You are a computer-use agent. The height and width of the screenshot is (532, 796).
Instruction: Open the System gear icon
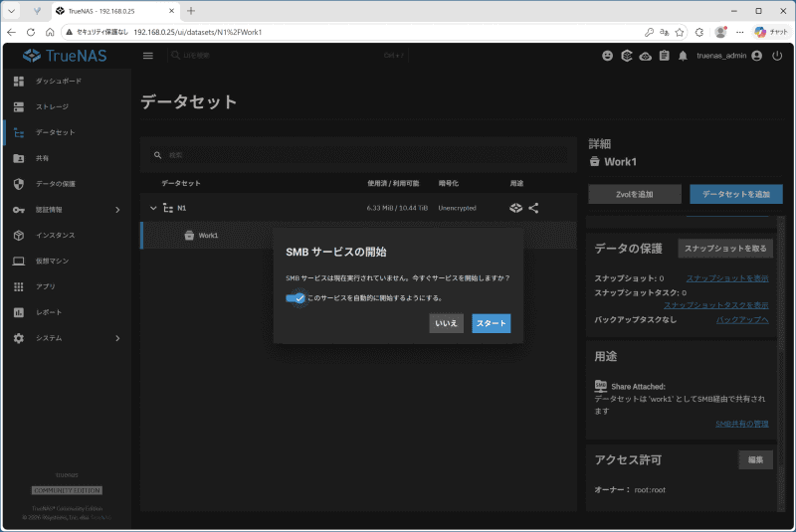(19, 338)
